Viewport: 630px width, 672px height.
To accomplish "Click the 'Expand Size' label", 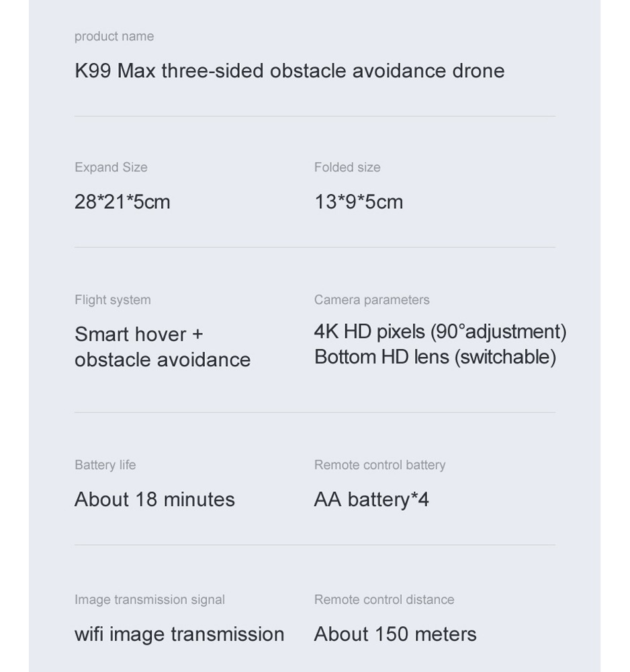I will coord(111,167).
